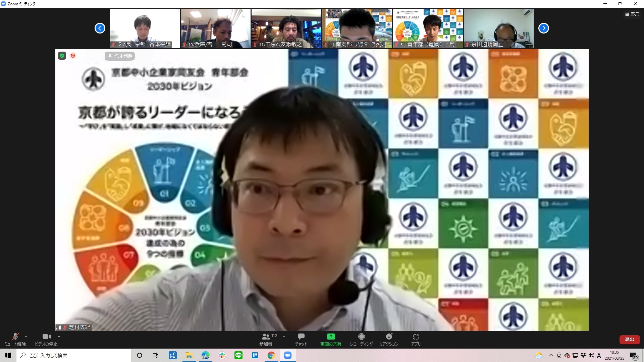Click the red recording indicator dot
644x362 pixels.
[x=73, y=56]
